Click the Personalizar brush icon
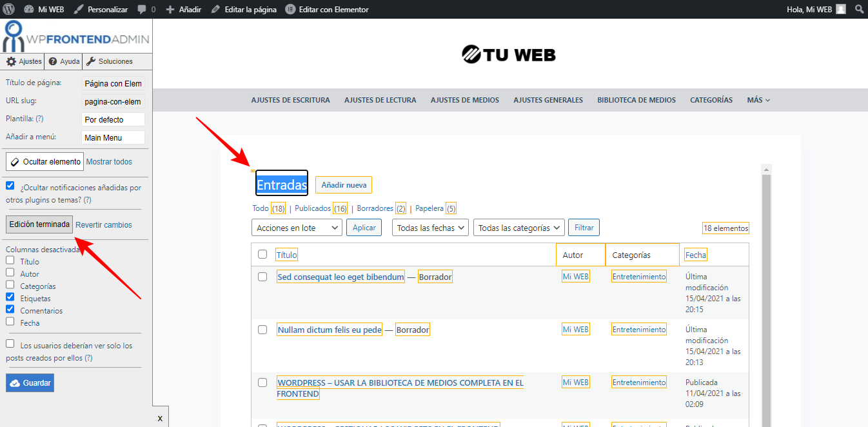This screenshot has width=868, height=427. [77, 9]
